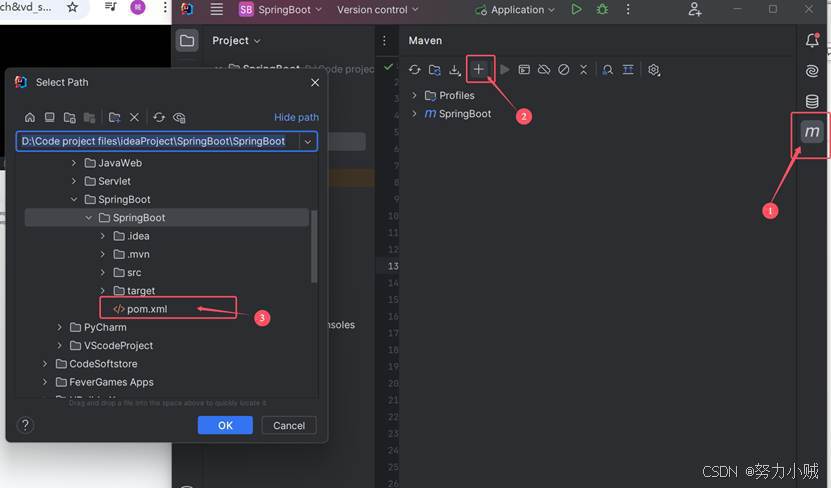Reload all Maven projects

pos(414,70)
